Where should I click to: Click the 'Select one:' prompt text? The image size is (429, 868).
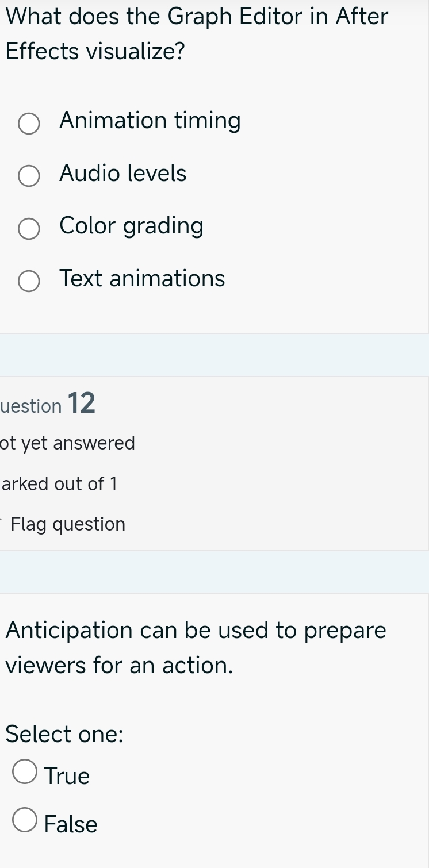coord(64,735)
